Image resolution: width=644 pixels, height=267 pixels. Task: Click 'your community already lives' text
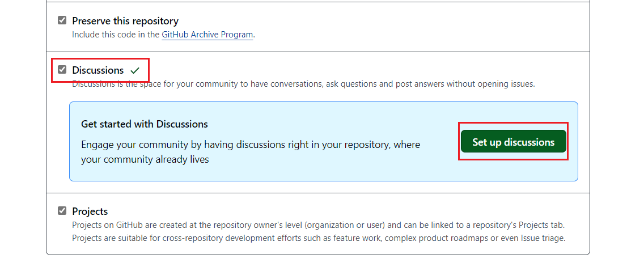145,159
